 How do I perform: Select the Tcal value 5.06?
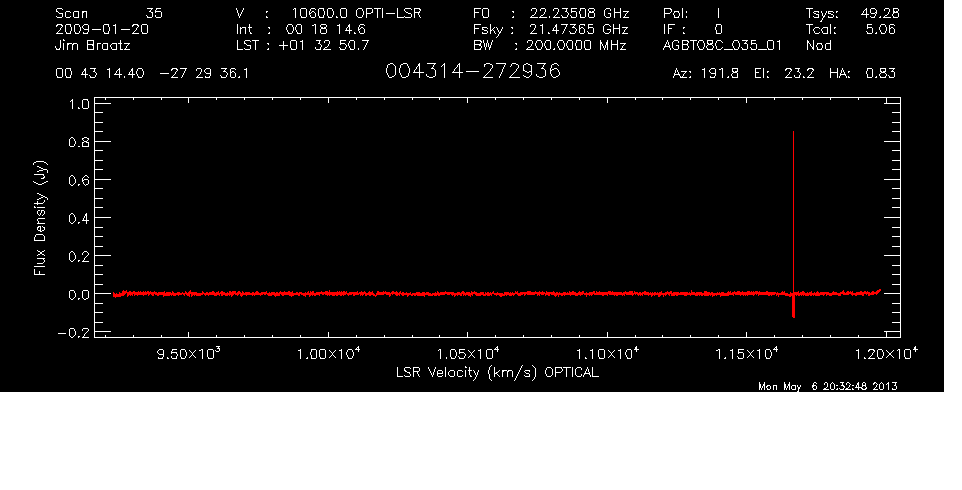880,29
